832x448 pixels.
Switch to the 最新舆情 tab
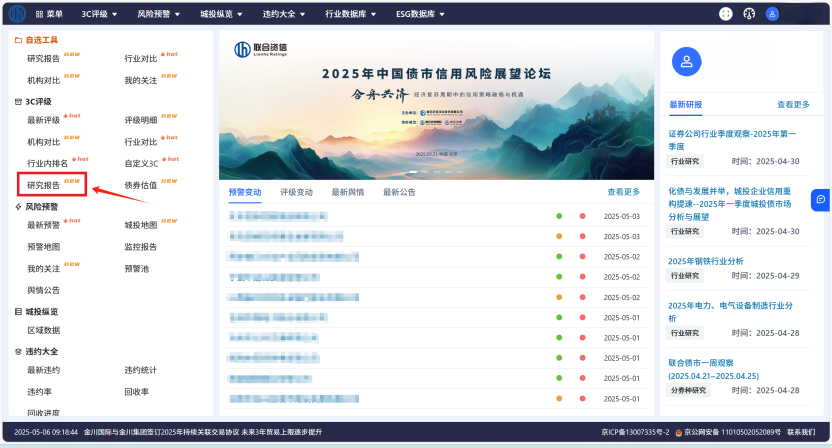[348, 192]
